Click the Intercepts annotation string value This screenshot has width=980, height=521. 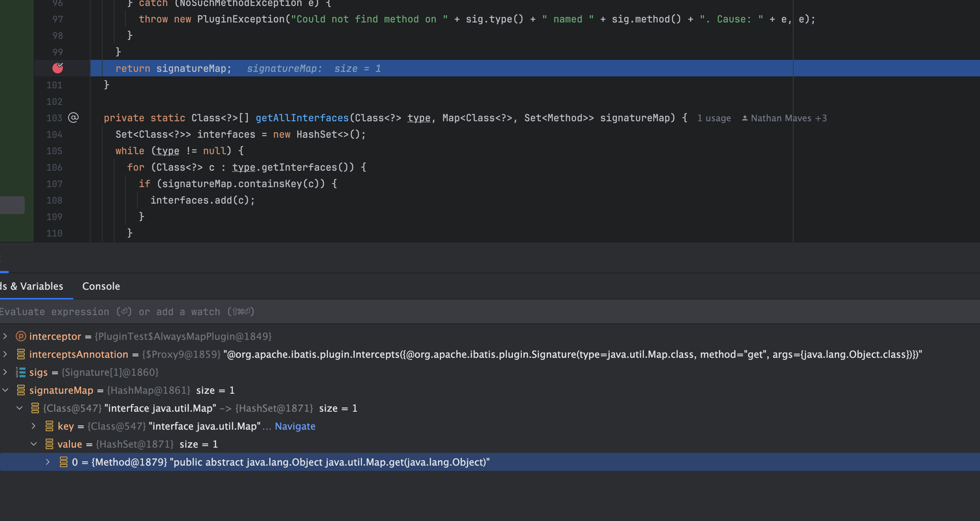573,354
